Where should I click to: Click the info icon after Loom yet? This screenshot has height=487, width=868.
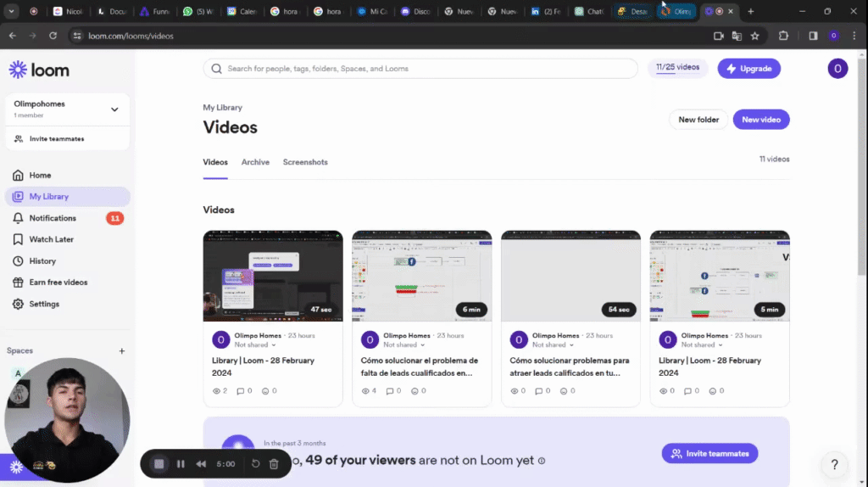point(542,461)
